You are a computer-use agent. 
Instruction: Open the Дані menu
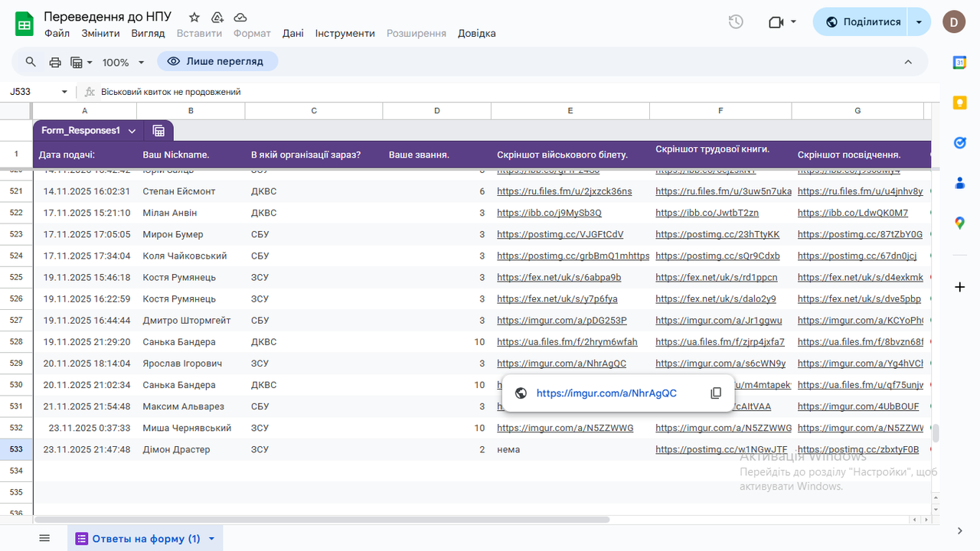[292, 34]
